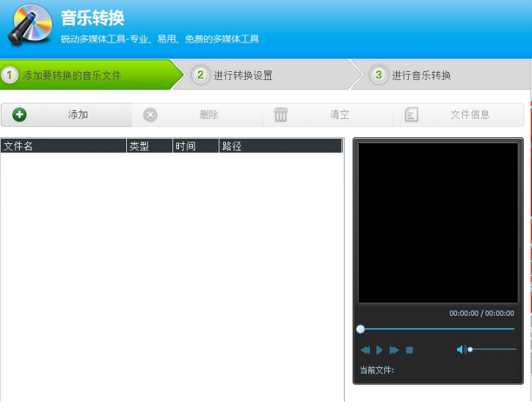Viewport: 532px width, 417px height.
Task: Click the 音乐转换 title text
Action: point(92,18)
